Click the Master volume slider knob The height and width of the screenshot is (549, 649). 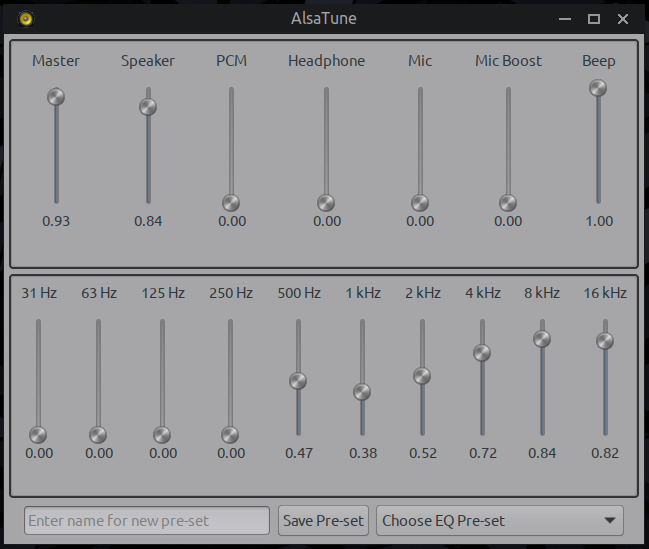click(x=56, y=97)
